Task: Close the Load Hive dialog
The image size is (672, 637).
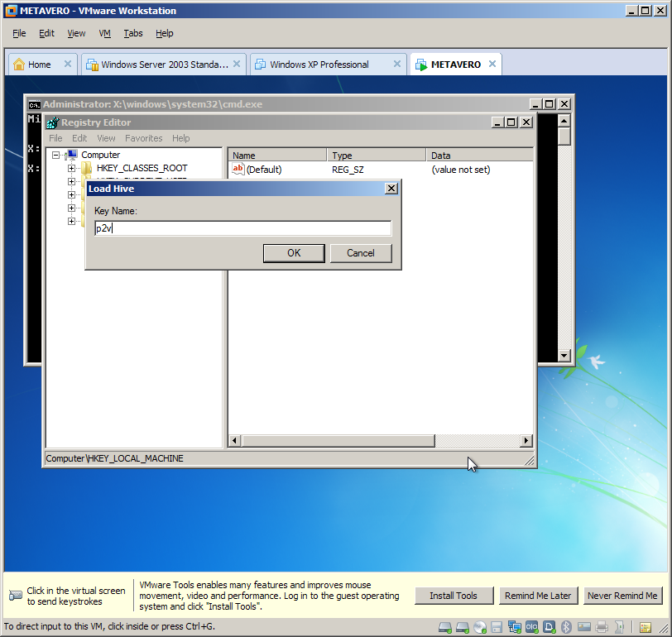Action: pyautogui.click(x=391, y=189)
